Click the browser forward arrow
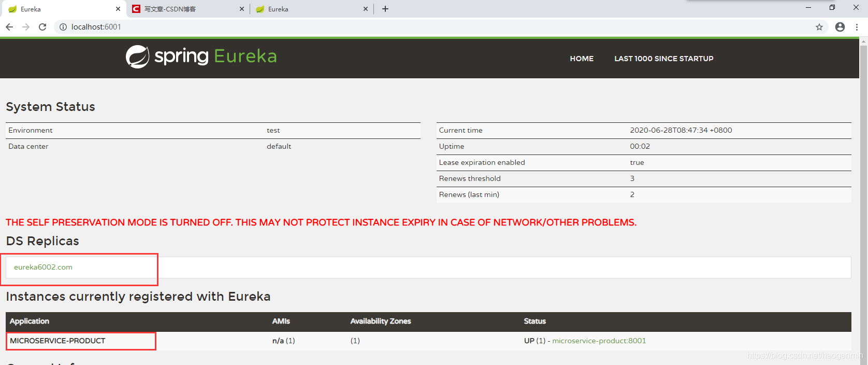 pos(26,27)
